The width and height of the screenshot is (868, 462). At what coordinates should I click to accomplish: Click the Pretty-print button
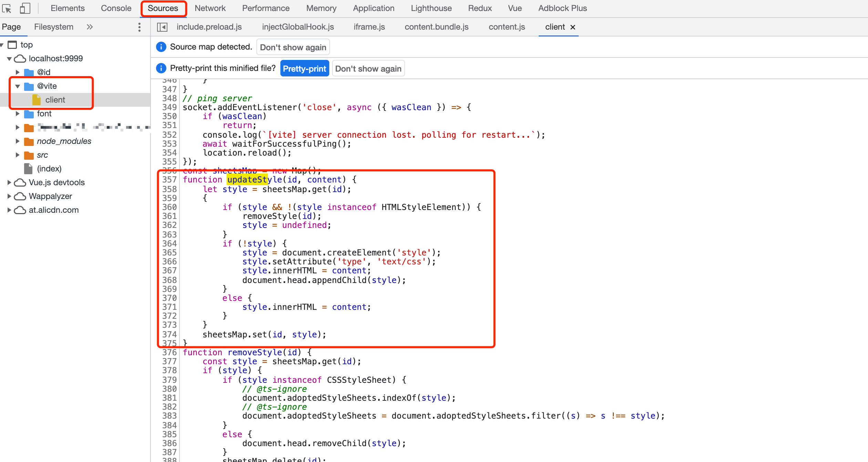[304, 68]
